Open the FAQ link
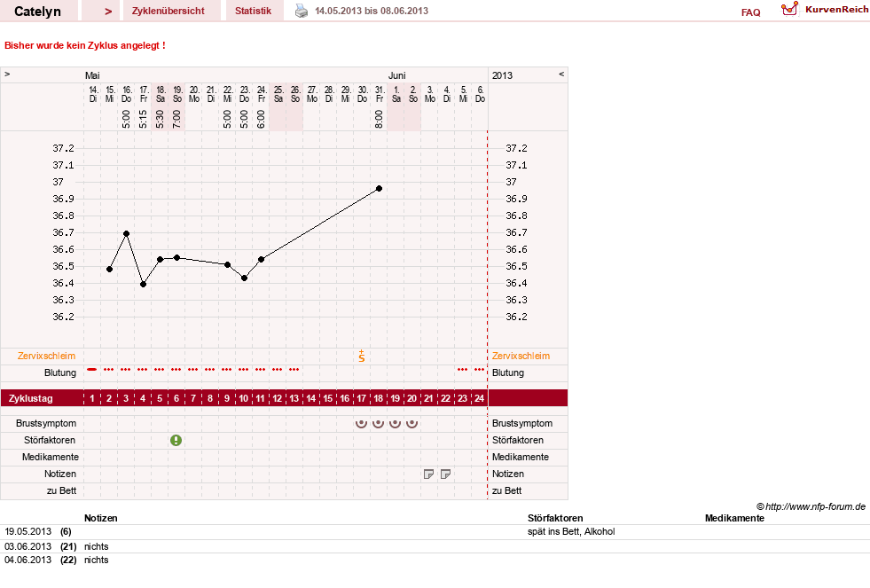This screenshot has width=870, height=588. [x=750, y=12]
